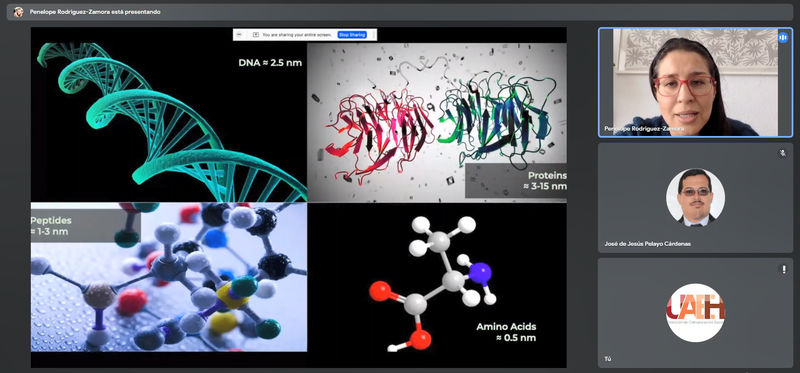
Task: Click José de Jesús Pelayo Cárdenas profile photo
Action: pos(695,197)
